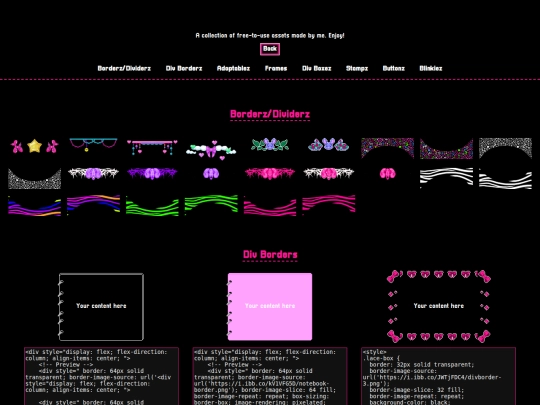Go to the Adoptablez section link
Screen dimensions: 540x405
click(233, 68)
